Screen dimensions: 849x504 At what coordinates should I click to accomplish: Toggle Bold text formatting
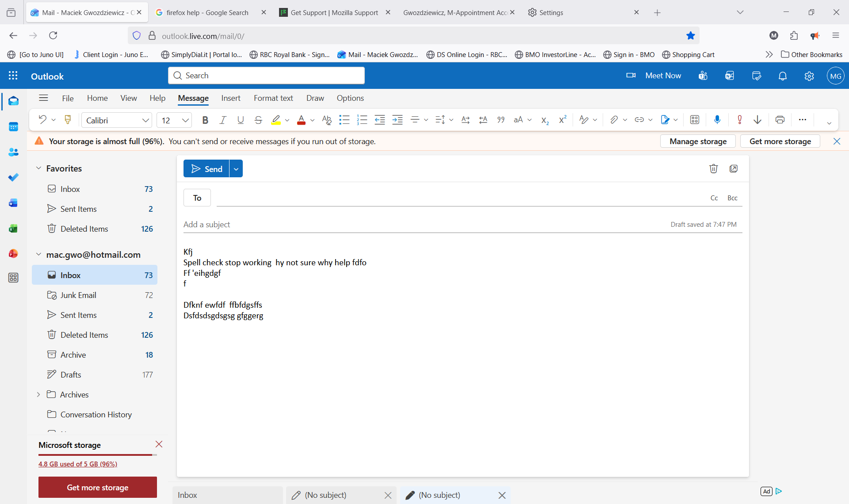205,120
